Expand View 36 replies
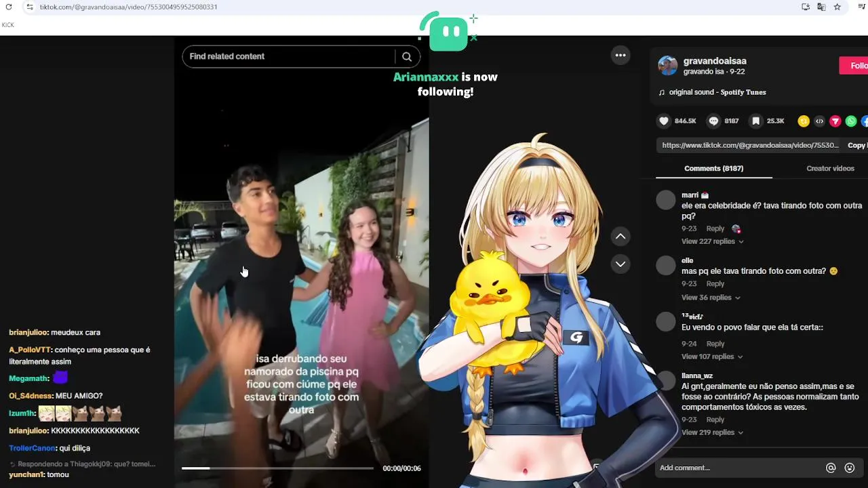 point(710,298)
